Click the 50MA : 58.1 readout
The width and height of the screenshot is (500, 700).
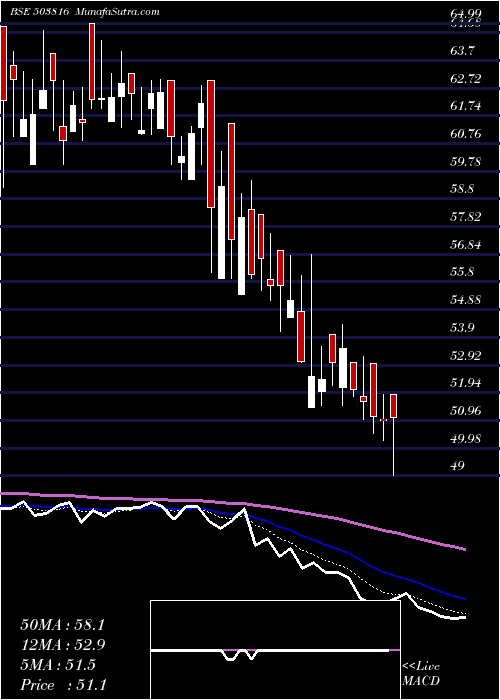tap(62, 625)
